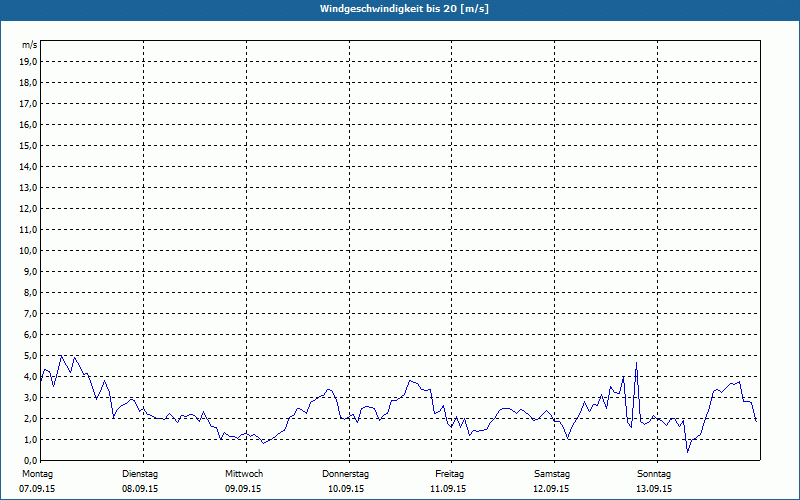Image resolution: width=800 pixels, height=500 pixels.
Task: Click the date 11.09.15
Action: [x=448, y=489]
